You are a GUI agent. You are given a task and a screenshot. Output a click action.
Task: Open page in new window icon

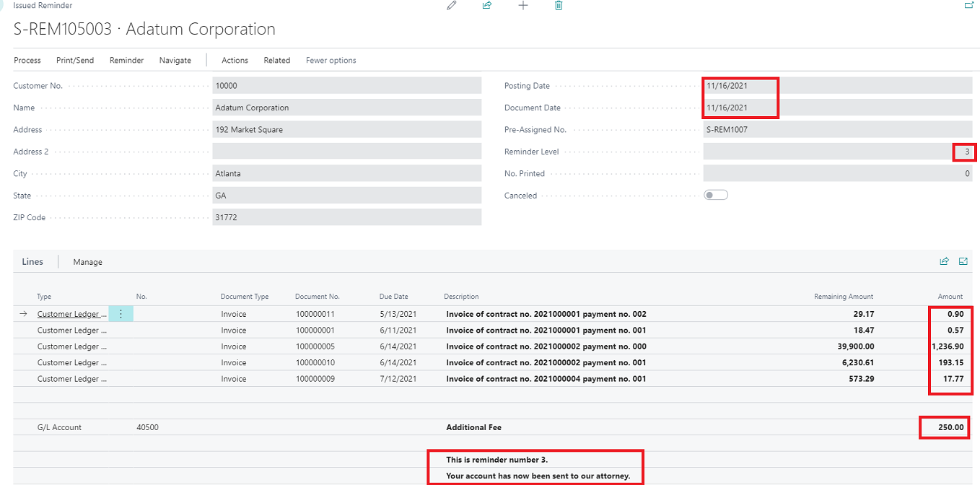click(x=969, y=5)
